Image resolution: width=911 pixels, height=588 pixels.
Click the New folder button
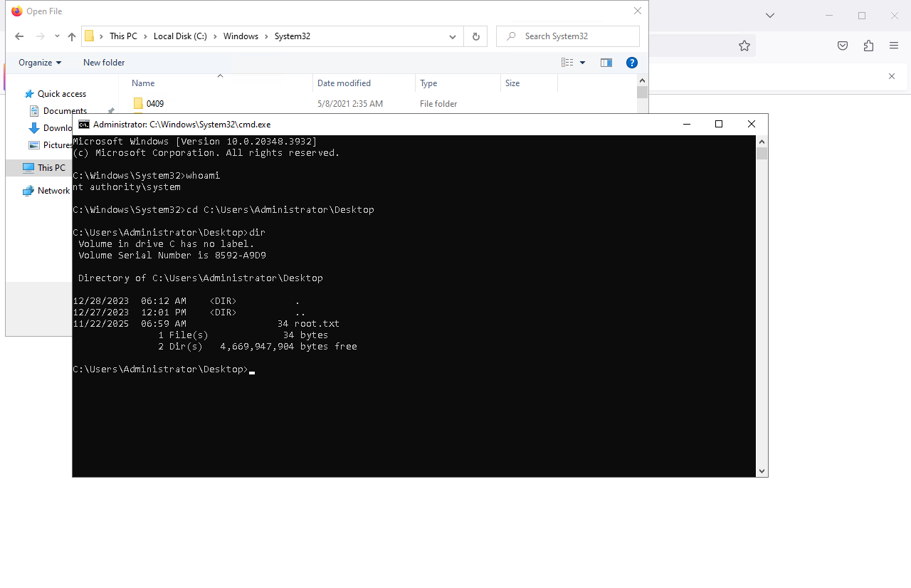(x=104, y=63)
